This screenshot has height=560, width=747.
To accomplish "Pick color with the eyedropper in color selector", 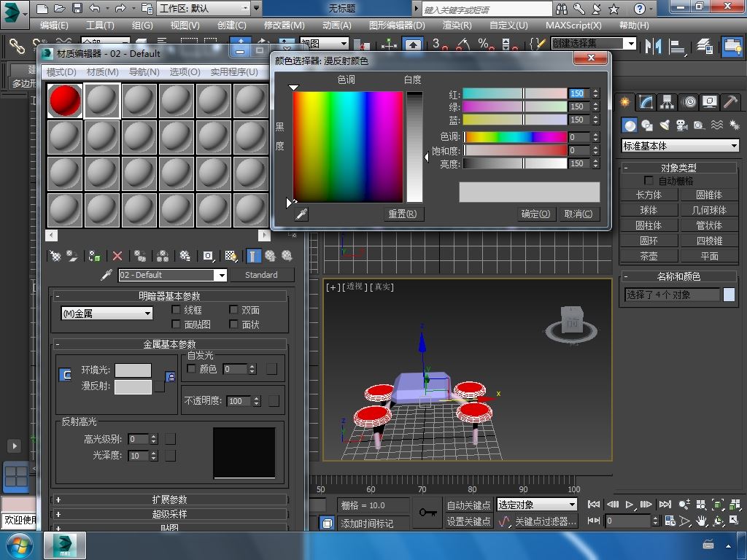I will pos(301,214).
